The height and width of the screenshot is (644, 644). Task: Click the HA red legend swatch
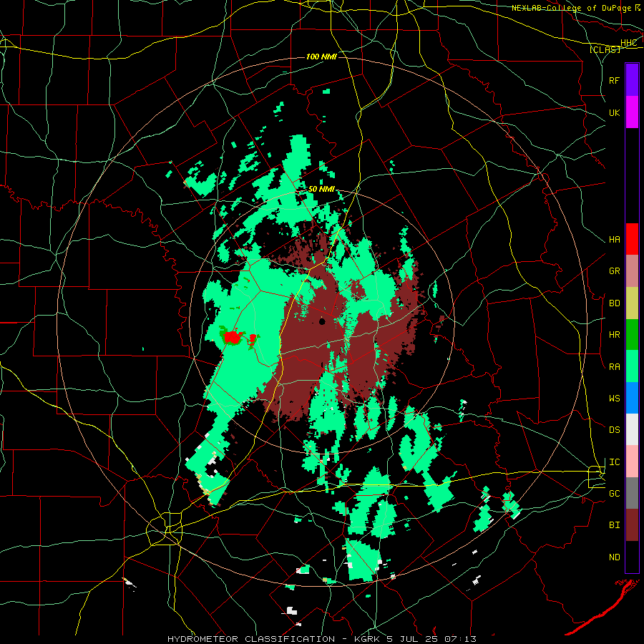click(x=632, y=239)
